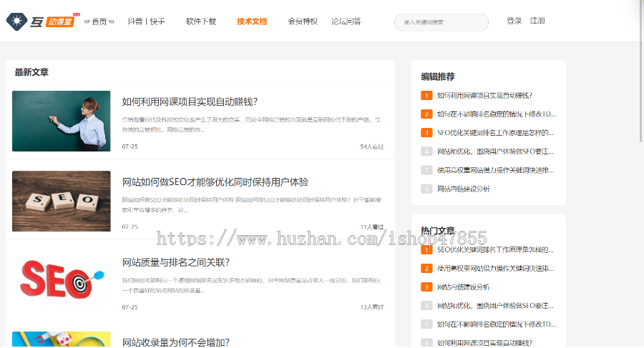644x348 pixels.
Task: Open the teacher at chalkboard thumbnail
Action: (x=62, y=121)
